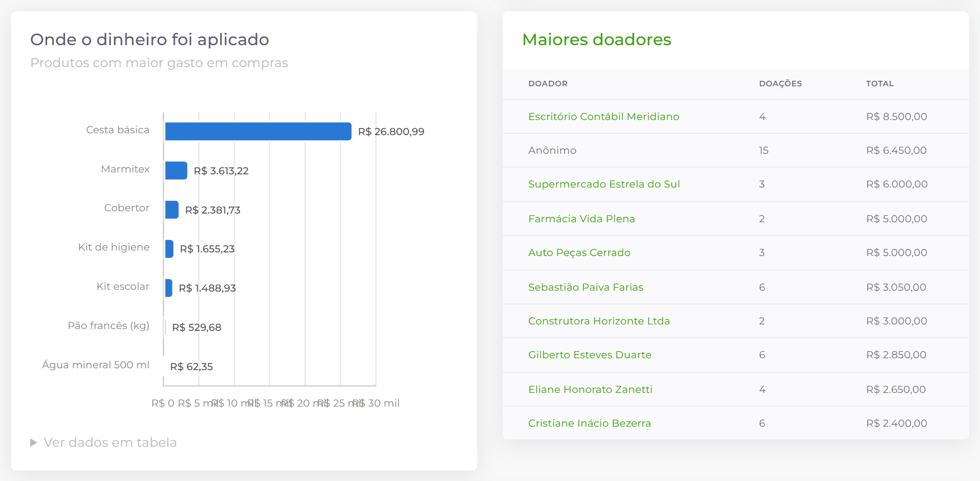
Task: Open donor Auto Peças Cerrado
Action: pyautogui.click(x=579, y=252)
